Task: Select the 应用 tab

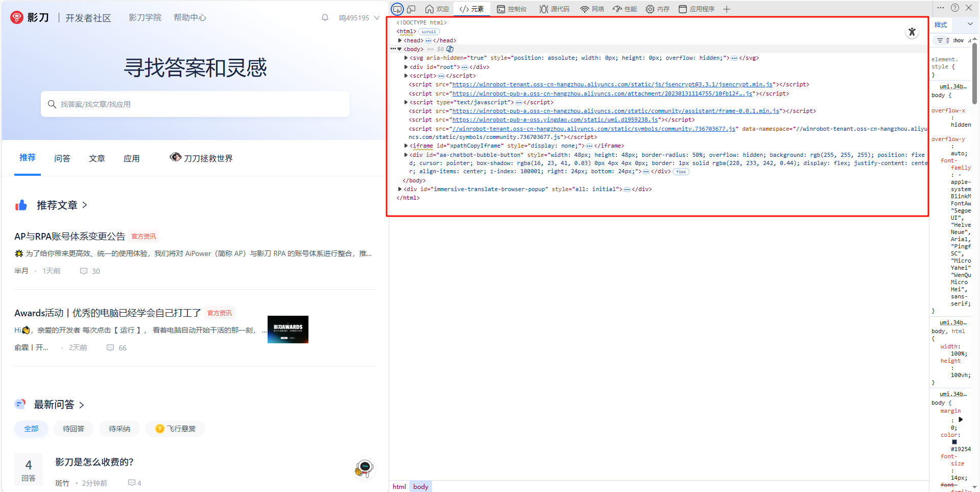Action: click(132, 158)
